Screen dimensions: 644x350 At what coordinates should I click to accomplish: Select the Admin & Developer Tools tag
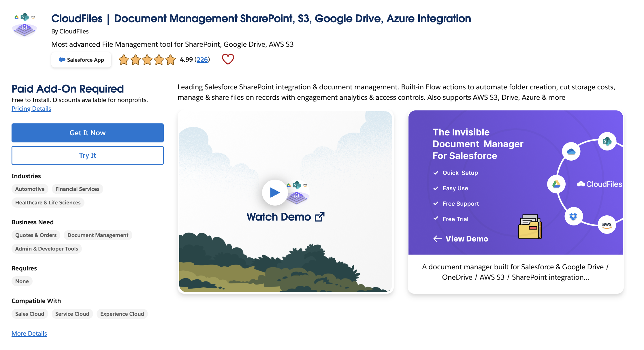click(x=46, y=249)
